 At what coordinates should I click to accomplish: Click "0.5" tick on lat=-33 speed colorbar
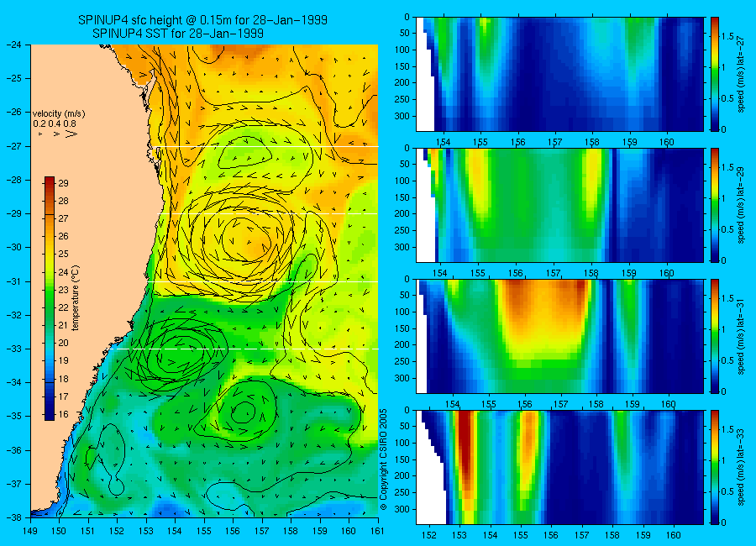pyautogui.click(x=728, y=491)
